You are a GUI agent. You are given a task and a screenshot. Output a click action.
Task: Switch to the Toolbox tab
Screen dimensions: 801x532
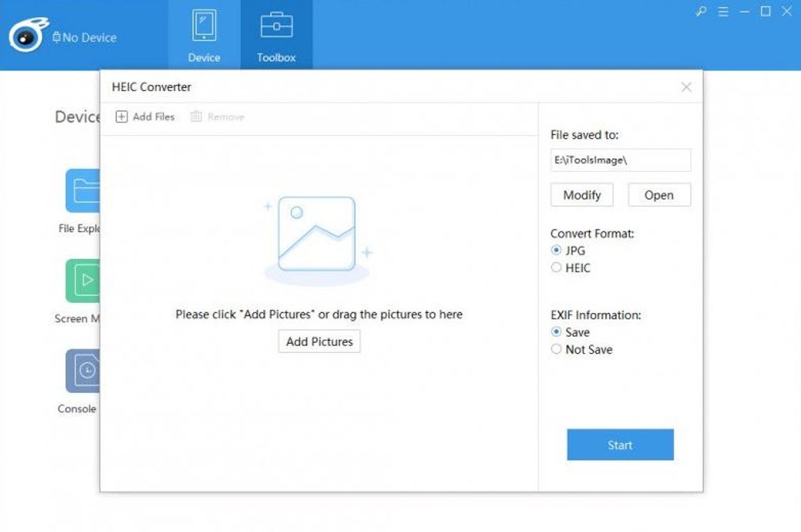pyautogui.click(x=276, y=35)
